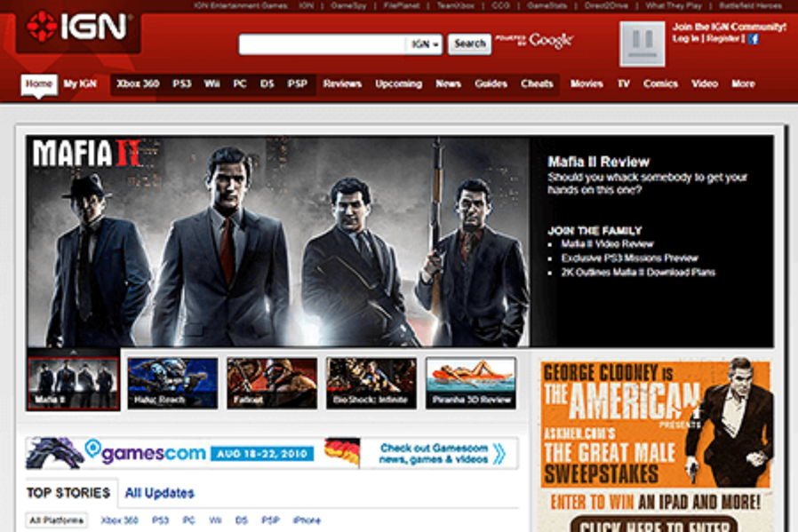This screenshot has width=798, height=532.
Task: Click FilePlanet link in top bar
Action: 402,5
